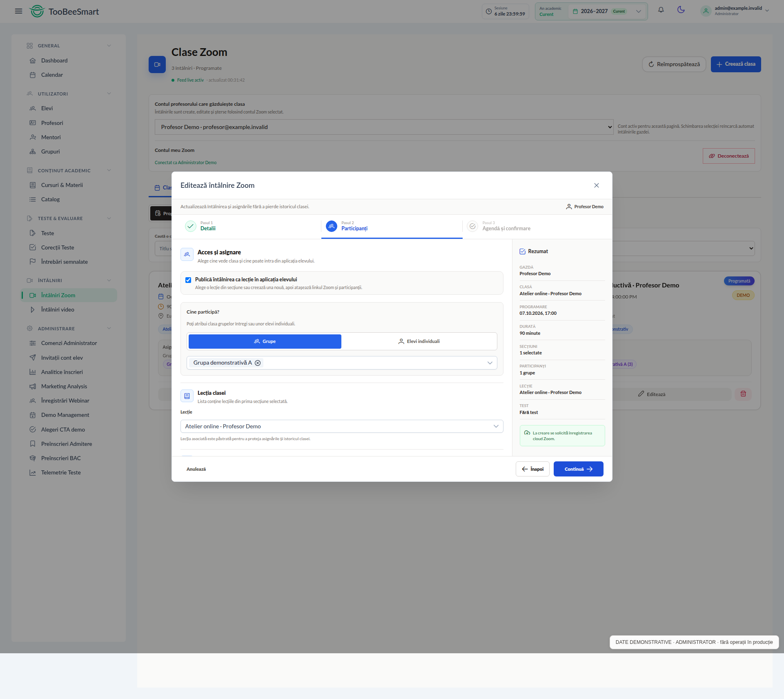Open Dashboard from sidebar
Viewport: 784px width, 699px height.
pyautogui.click(x=69, y=60)
